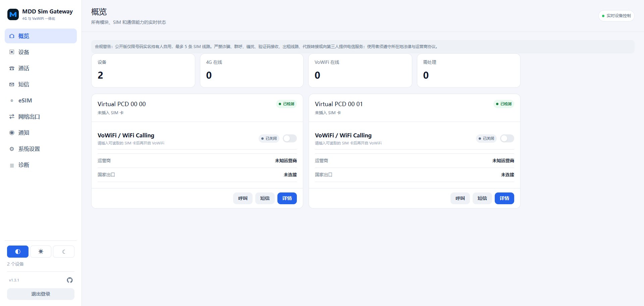Viewport: 644px width, 306px height.
Task: Click the 合规警告 notice banner text
Action: click(267, 47)
